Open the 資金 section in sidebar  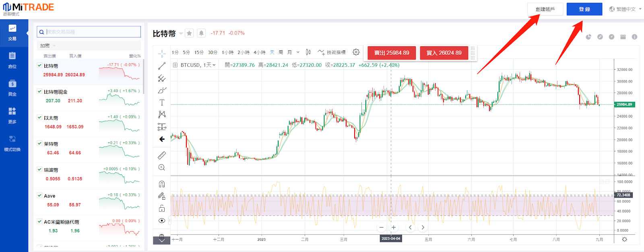click(12, 88)
